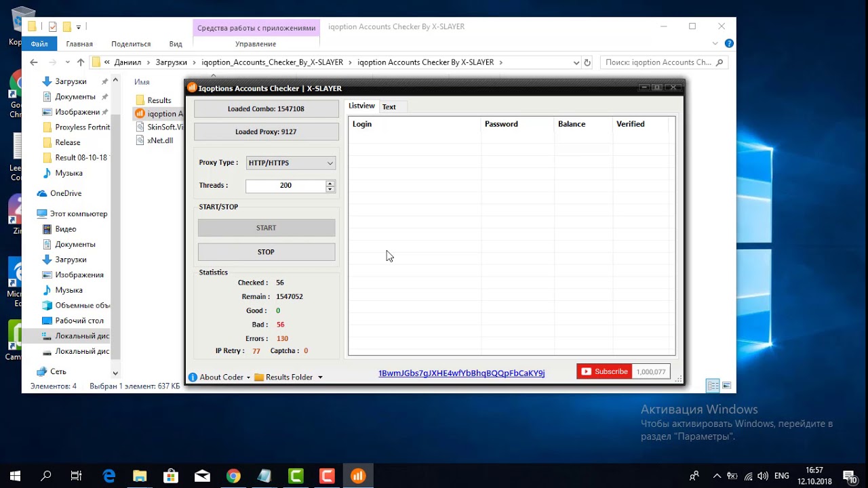Open About Coder info icon menu
868x488 pixels.
219,378
